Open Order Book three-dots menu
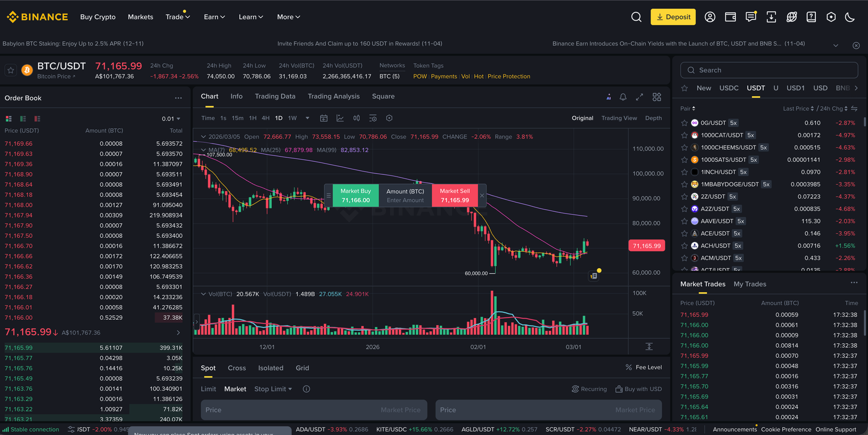 [178, 98]
